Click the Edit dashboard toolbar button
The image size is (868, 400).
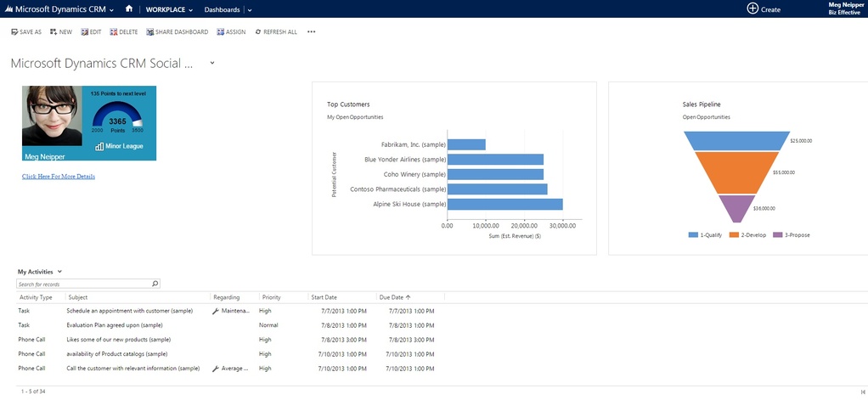(x=91, y=32)
